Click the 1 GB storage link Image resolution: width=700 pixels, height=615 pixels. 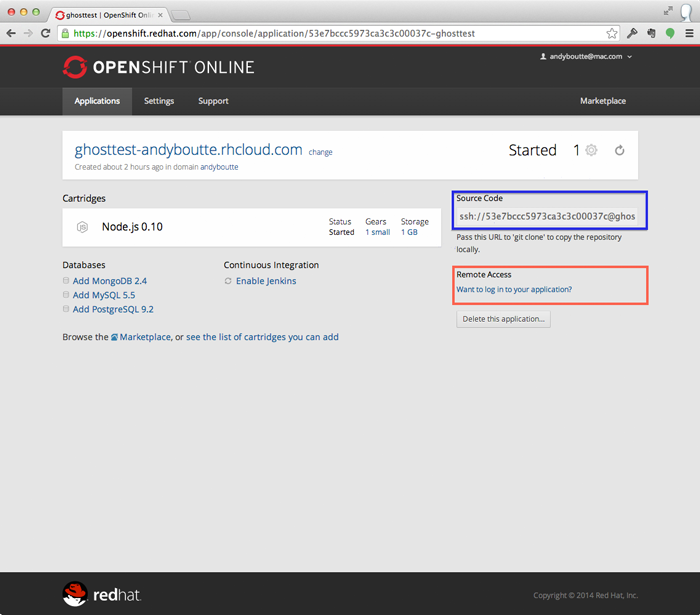pyautogui.click(x=409, y=232)
